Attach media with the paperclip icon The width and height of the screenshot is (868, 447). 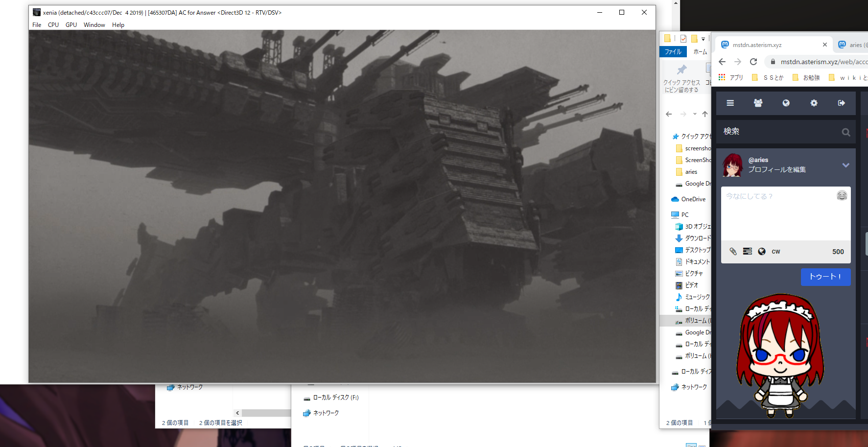click(733, 251)
